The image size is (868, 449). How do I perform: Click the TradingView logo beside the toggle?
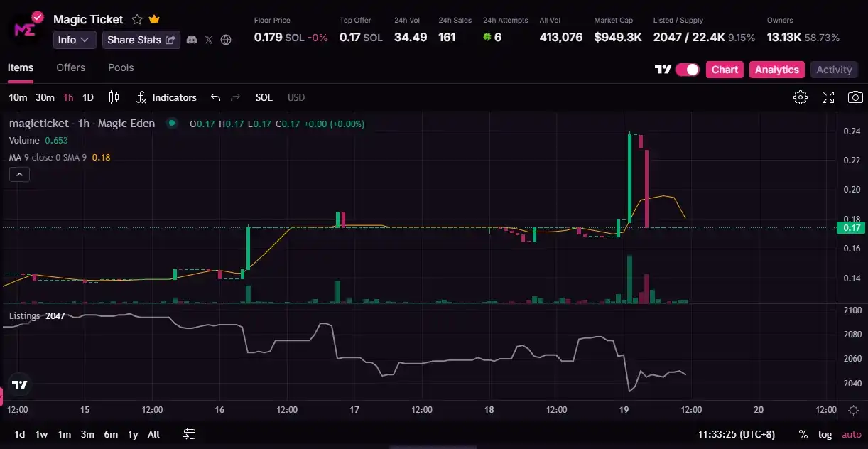[663, 70]
